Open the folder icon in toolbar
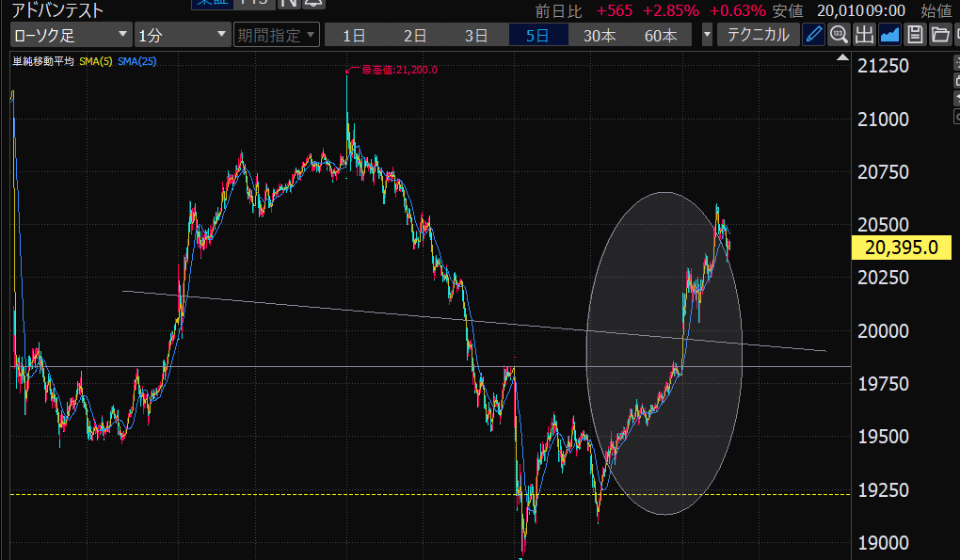 [x=938, y=36]
